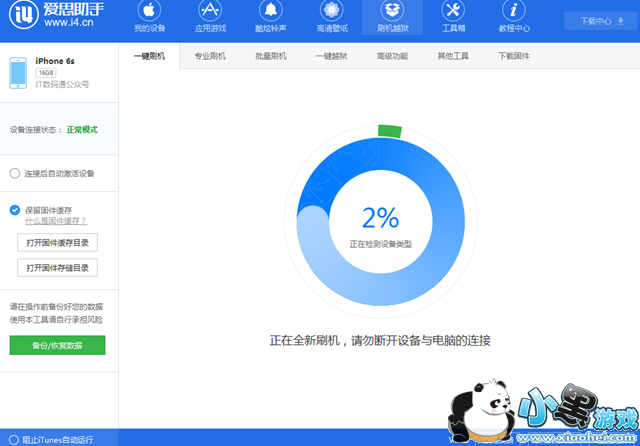Switch to 专业刷机 tab

coord(210,56)
